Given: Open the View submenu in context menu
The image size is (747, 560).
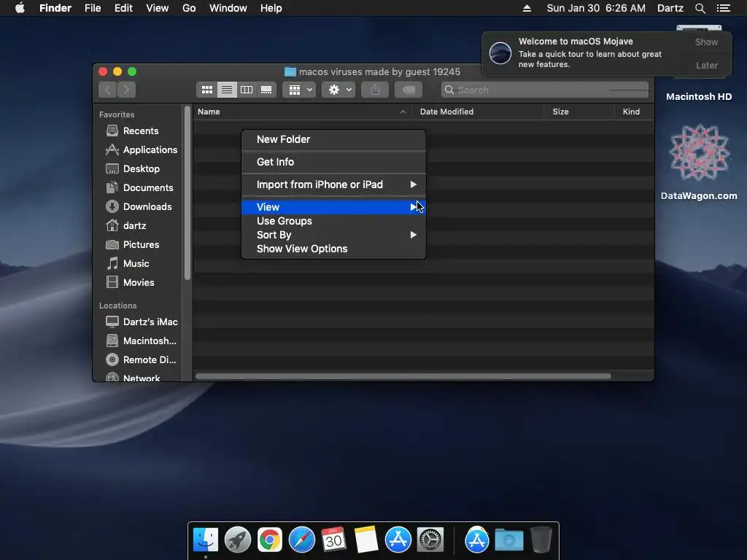Looking at the screenshot, I should (333, 207).
